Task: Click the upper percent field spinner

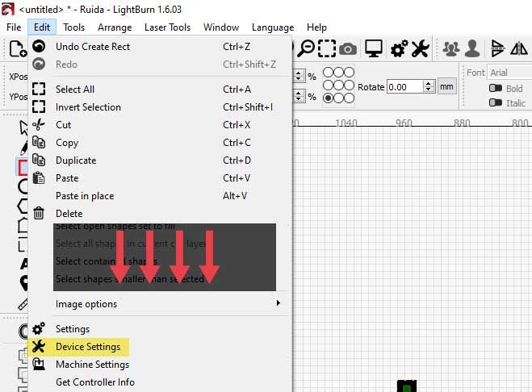Action: 298,76
